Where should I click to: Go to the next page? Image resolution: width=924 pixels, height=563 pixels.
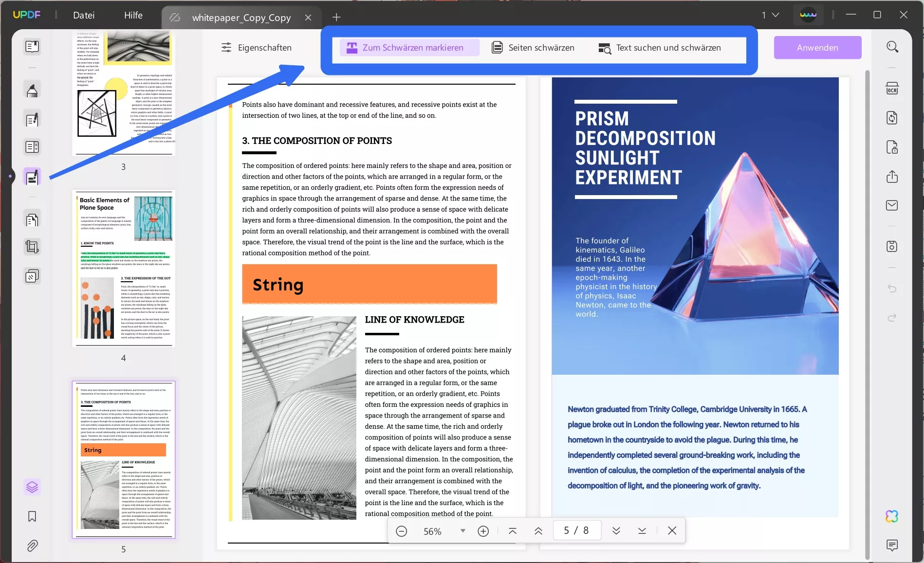[616, 531]
